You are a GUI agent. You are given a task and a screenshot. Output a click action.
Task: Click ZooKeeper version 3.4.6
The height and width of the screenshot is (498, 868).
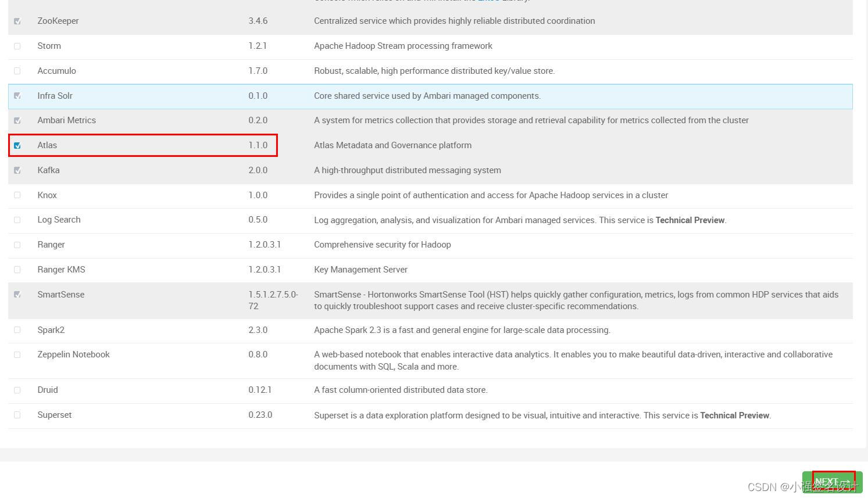point(258,21)
